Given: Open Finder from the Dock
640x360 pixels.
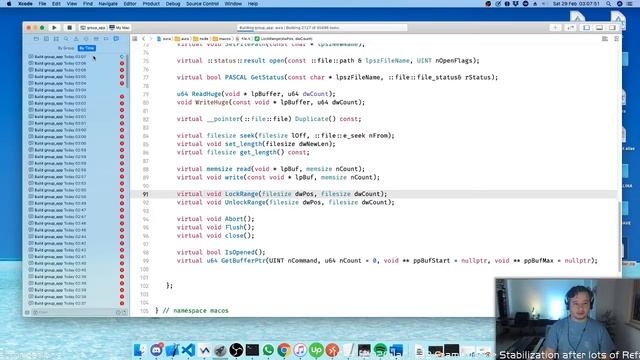Looking at the screenshot, I should point(140,350).
